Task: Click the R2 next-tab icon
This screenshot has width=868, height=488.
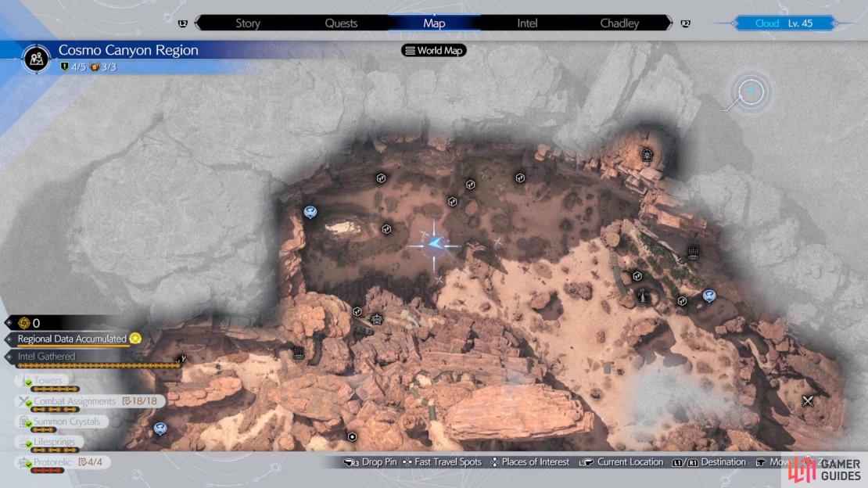Action: [685, 23]
